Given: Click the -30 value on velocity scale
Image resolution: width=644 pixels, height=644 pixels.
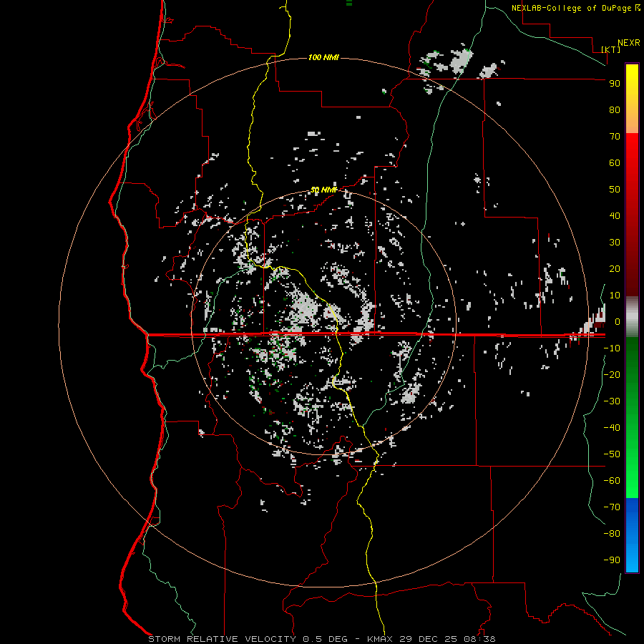Looking at the screenshot, I should pyautogui.click(x=612, y=401).
